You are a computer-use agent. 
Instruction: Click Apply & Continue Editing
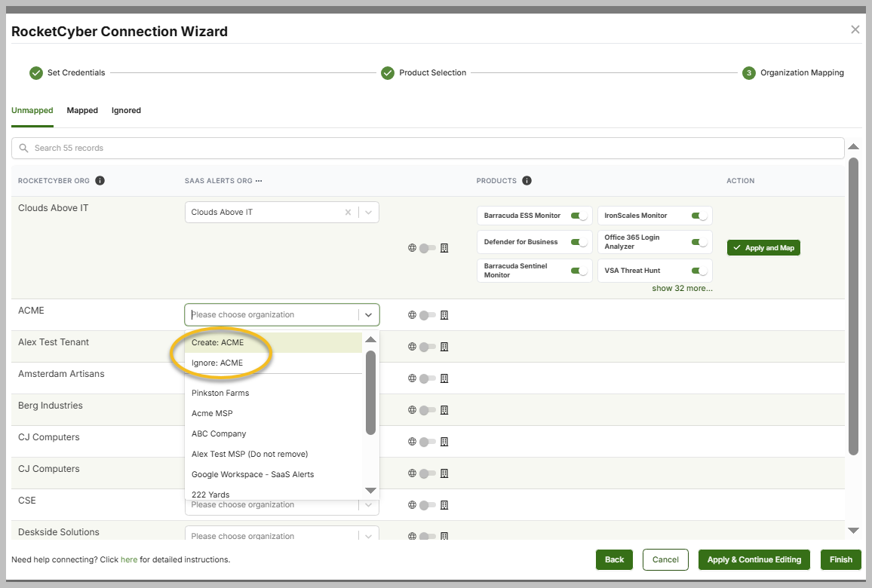754,559
